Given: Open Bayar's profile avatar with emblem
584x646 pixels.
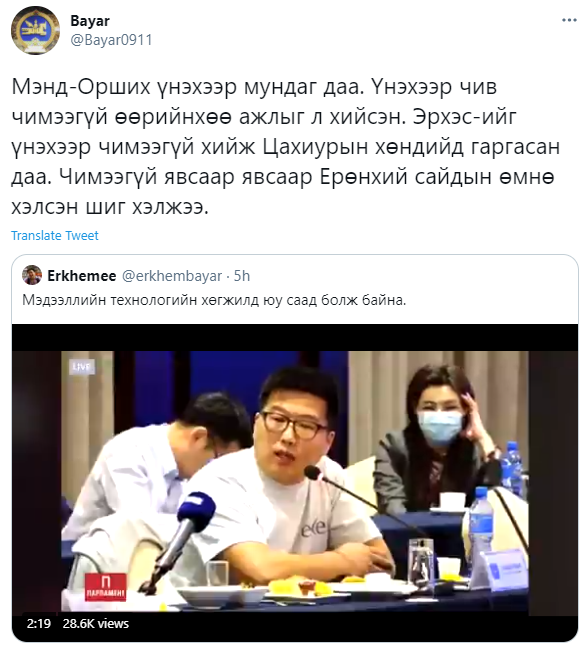Looking at the screenshot, I should [35, 30].
